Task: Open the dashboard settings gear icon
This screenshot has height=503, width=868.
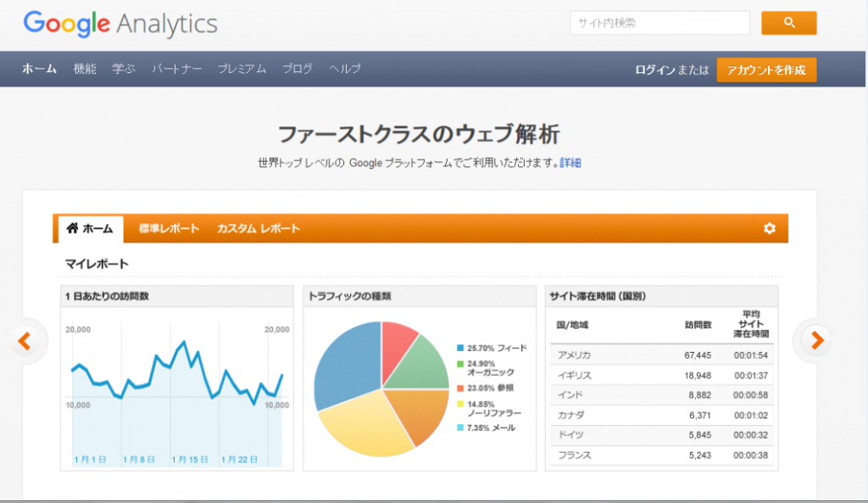Action: tap(770, 228)
